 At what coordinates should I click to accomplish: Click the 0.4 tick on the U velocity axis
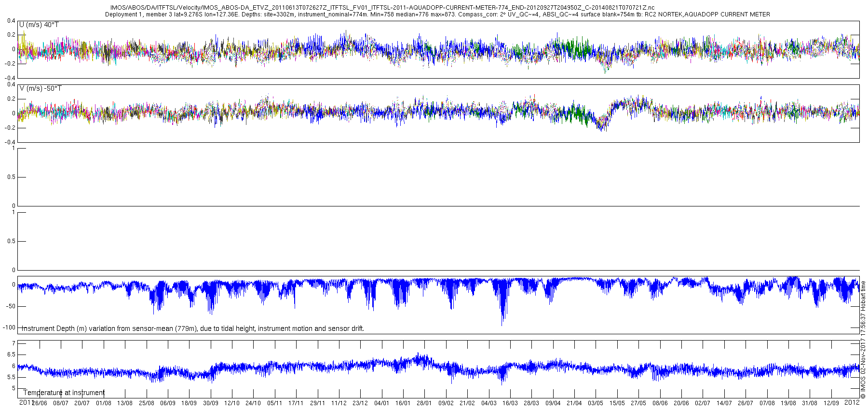12,21
